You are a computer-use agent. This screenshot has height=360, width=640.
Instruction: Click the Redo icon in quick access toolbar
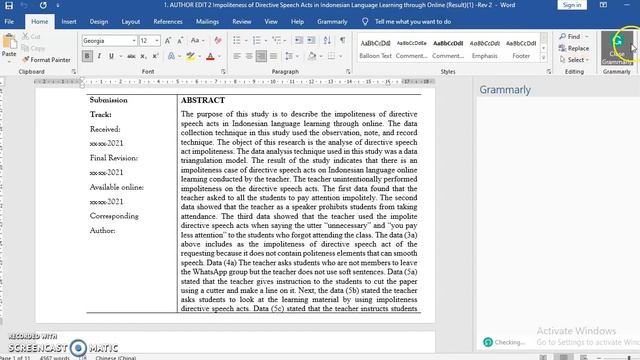[x=43, y=5]
